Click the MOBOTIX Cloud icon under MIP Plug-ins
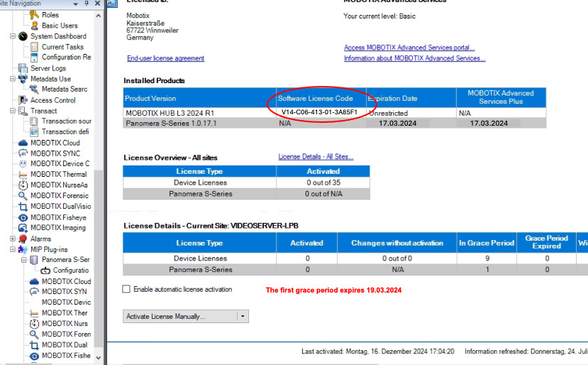Screen dimensions: 588x365 point(34,281)
